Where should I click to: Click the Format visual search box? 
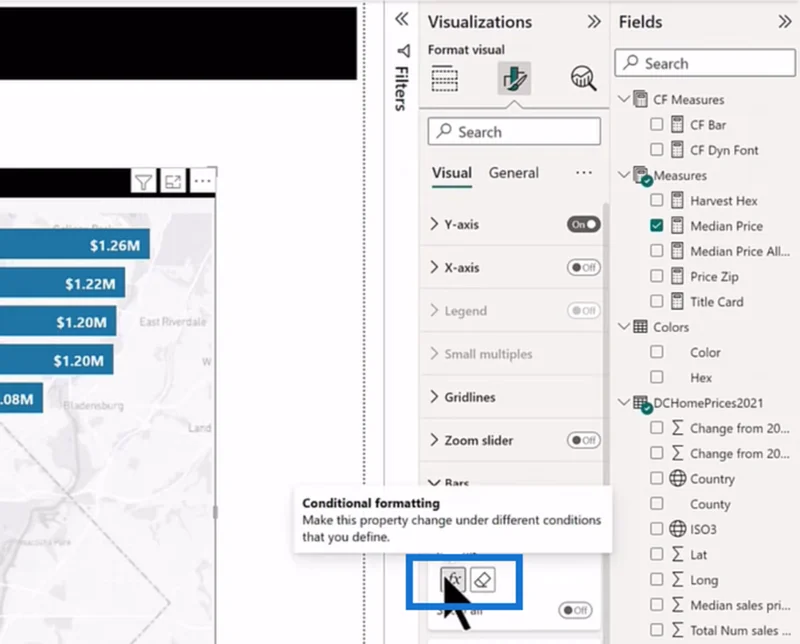point(514,132)
